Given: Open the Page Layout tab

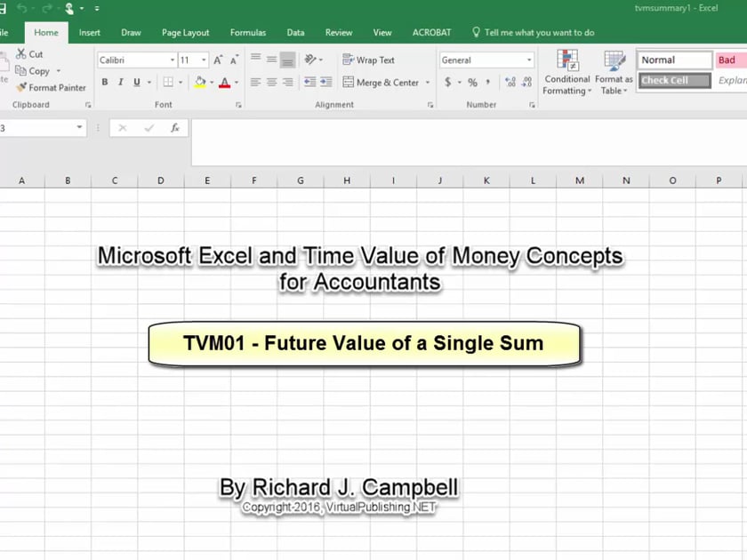Looking at the screenshot, I should pos(185,32).
